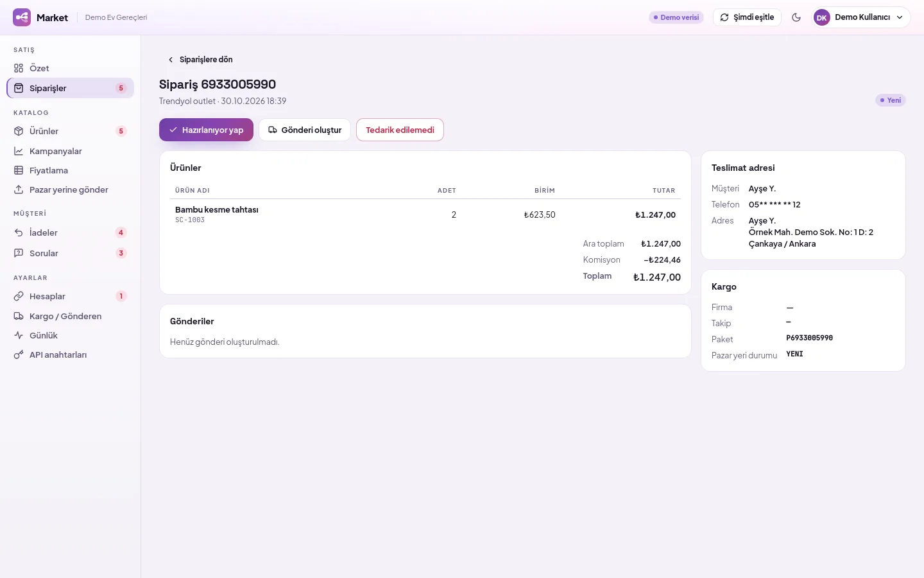Click the Komisyon value -₺224,46
This screenshot has width=924, height=578.
[662, 260]
